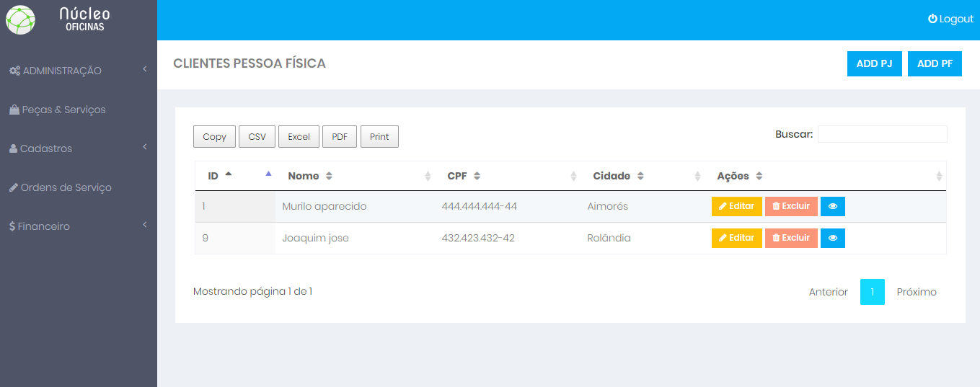The image size is (980, 387).
Task: Click Editar for Murilo aparecido
Action: click(736, 206)
